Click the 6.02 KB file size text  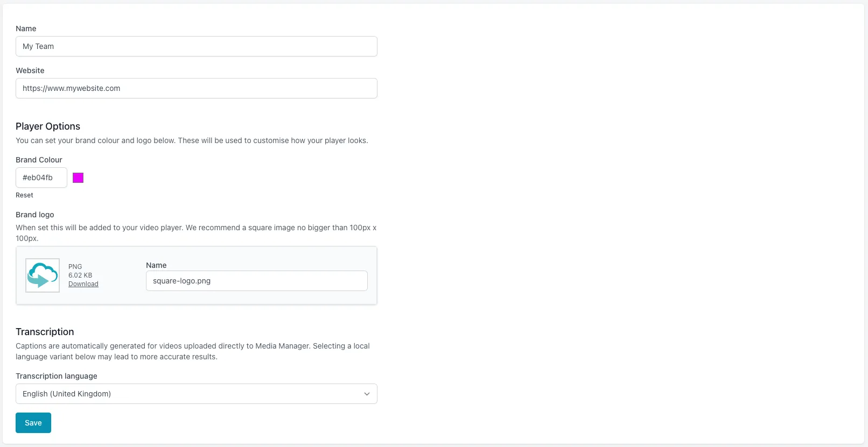pos(80,275)
